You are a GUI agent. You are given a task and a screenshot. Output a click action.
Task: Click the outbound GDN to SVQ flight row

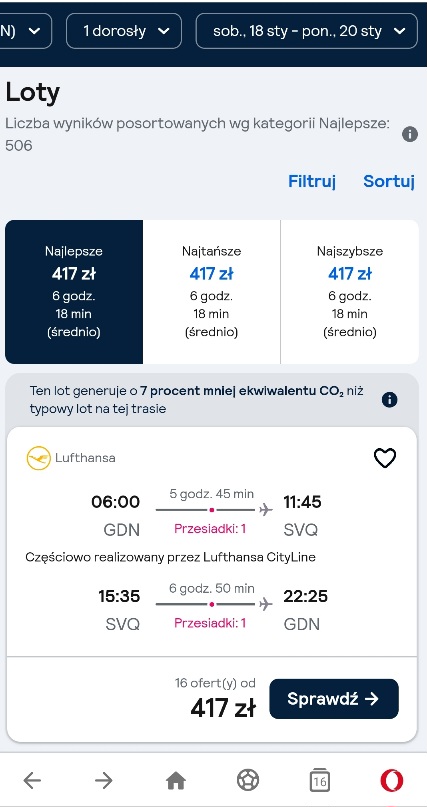point(211,514)
